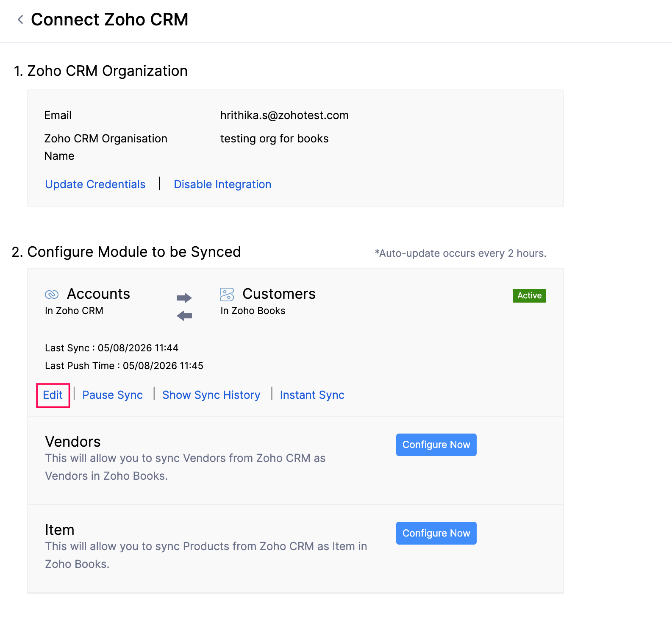Click the Vendors heading
The width and height of the screenshot is (672, 623).
[73, 442]
